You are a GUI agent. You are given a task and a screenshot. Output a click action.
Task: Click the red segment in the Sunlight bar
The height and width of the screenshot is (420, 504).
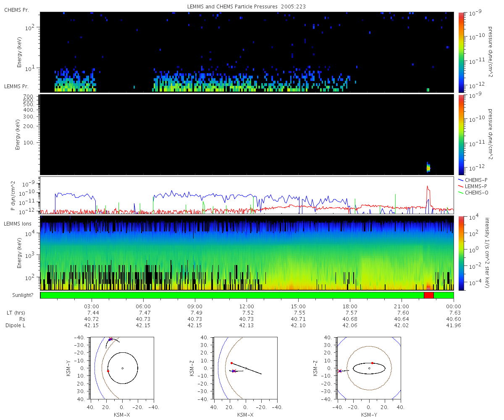(429, 295)
